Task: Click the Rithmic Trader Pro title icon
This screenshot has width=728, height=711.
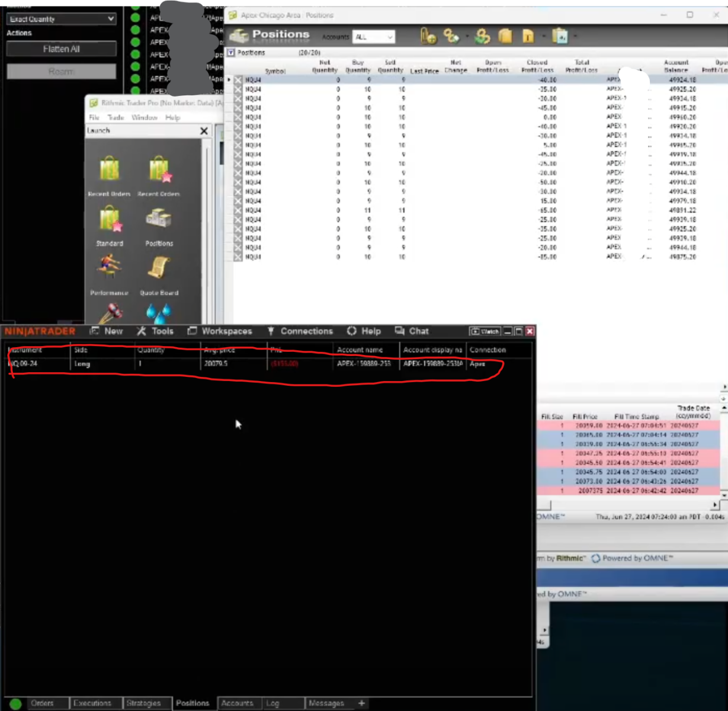Action: (x=94, y=103)
